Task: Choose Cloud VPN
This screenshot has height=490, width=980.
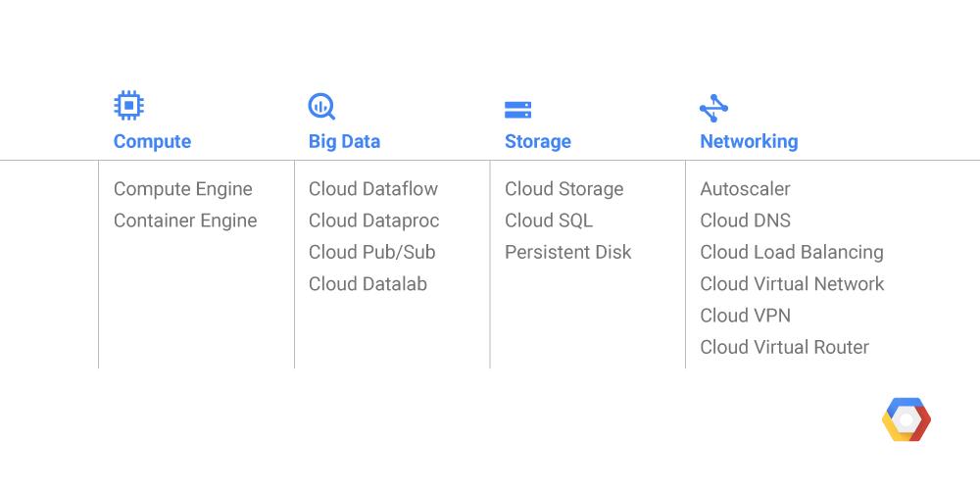Action: click(x=745, y=316)
